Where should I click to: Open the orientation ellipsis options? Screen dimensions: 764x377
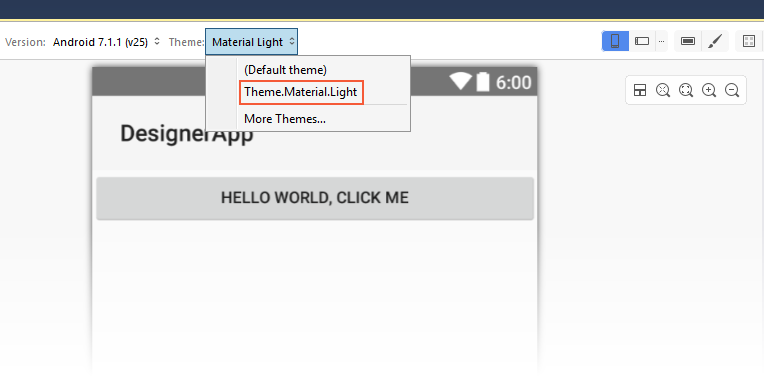661,41
